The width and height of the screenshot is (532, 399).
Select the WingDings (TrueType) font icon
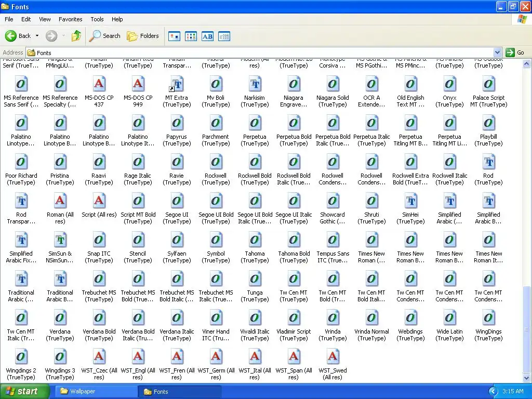488,318
